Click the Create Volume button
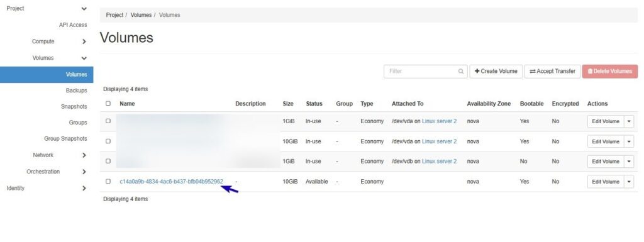The height and width of the screenshot is (242, 644). (x=496, y=72)
